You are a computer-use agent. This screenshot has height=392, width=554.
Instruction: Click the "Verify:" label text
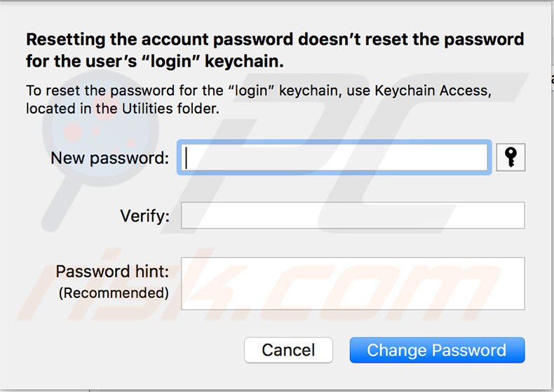pyautogui.click(x=145, y=216)
